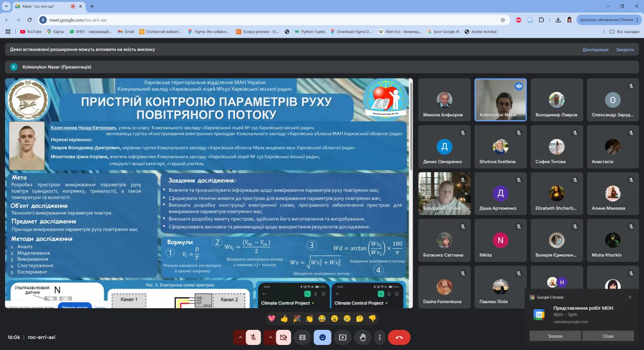Click the raise hand icon
The image size is (644, 350).
click(x=363, y=337)
